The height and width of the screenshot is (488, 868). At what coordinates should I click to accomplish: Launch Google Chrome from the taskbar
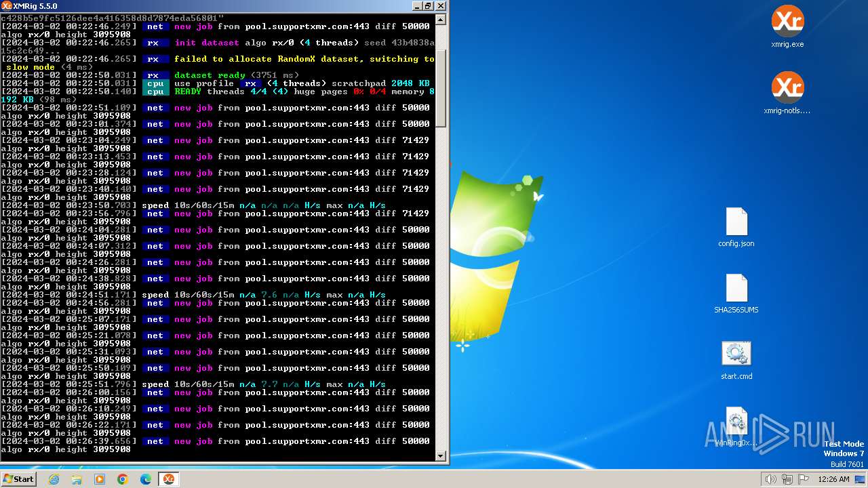pos(123,479)
